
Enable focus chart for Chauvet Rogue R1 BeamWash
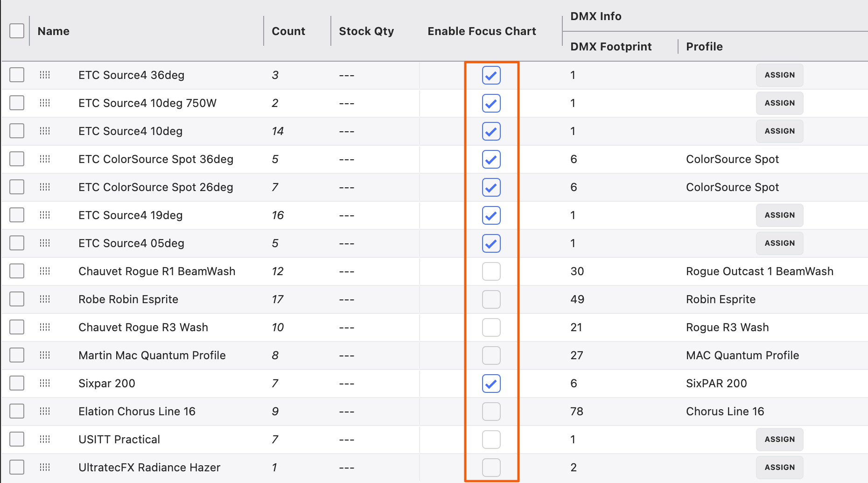pos(491,271)
